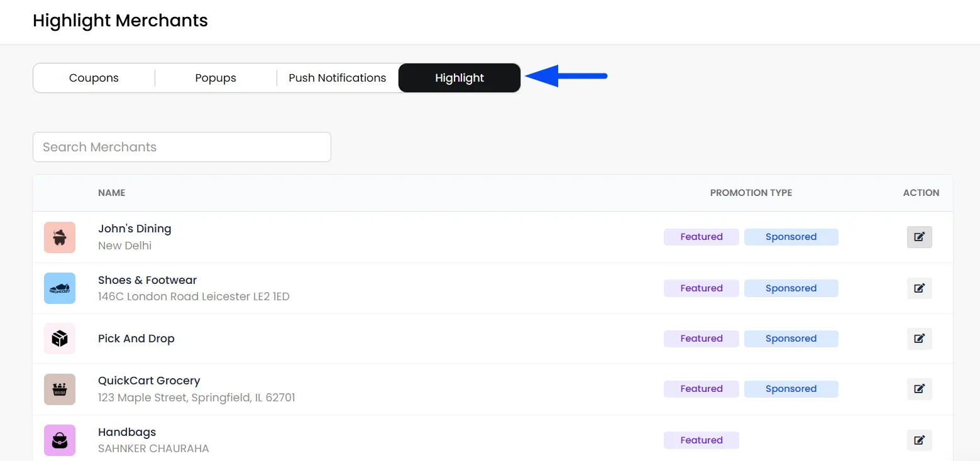The width and height of the screenshot is (980, 461).
Task: Click the 123 Maple Street address
Action: [197, 398]
